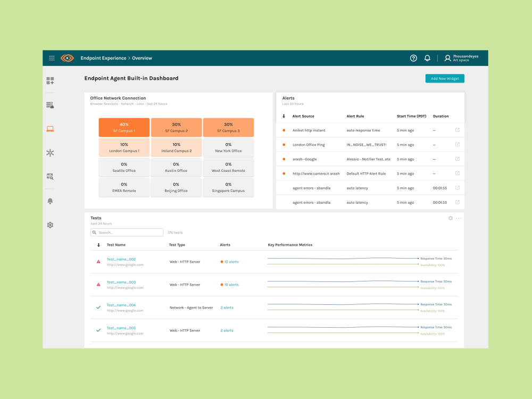This screenshot has width=532, height=399.
Task: Select the 30% SF Campus 2 tile
Action: (177, 127)
